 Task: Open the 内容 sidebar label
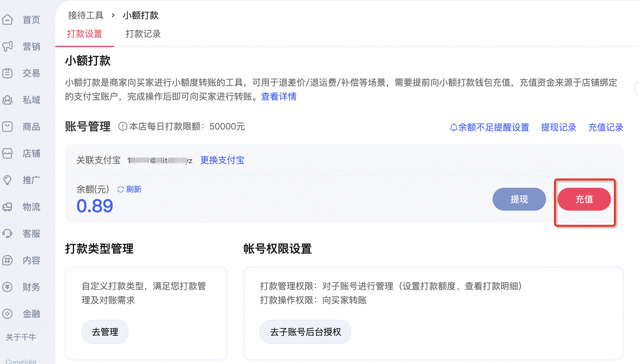(x=32, y=260)
